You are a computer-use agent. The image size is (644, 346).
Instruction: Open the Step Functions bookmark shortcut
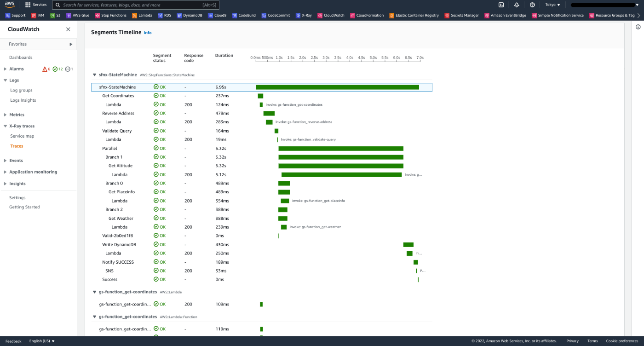point(110,15)
